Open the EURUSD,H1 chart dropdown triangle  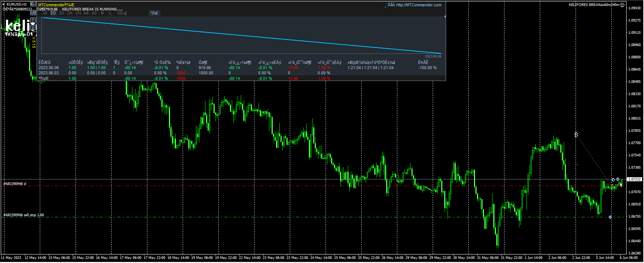pyautogui.click(x=3, y=4)
